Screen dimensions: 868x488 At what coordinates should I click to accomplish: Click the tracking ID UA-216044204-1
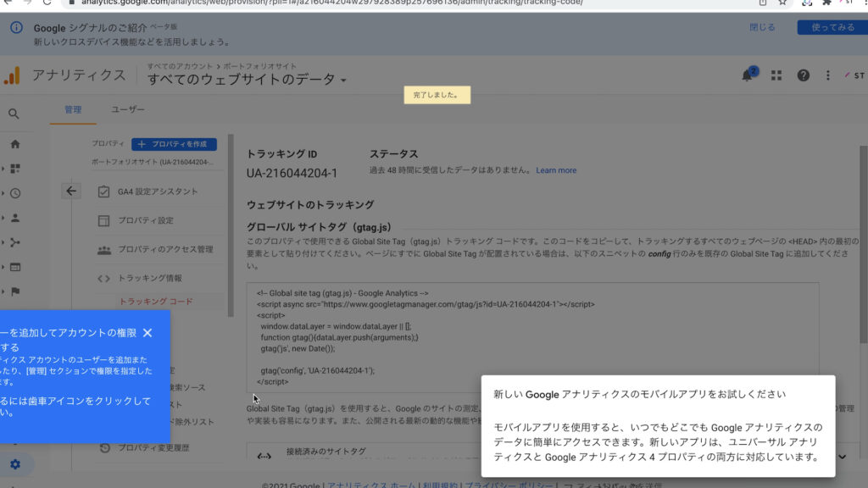pos(292,173)
